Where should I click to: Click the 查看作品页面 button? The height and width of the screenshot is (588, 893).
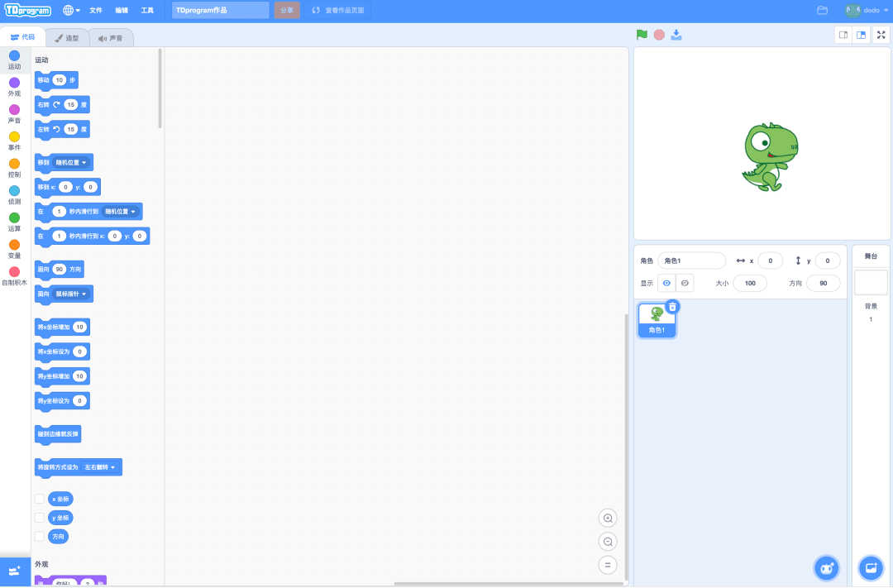[337, 11]
